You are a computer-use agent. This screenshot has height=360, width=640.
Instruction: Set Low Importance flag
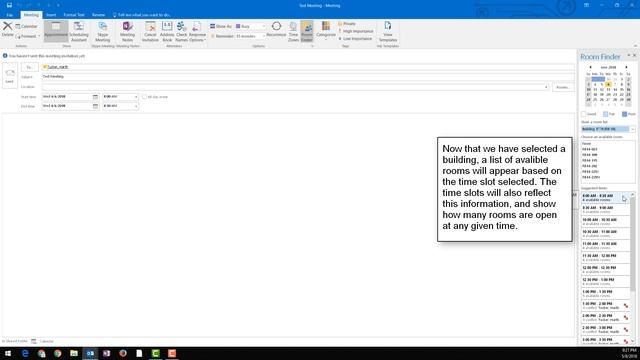pos(355,38)
